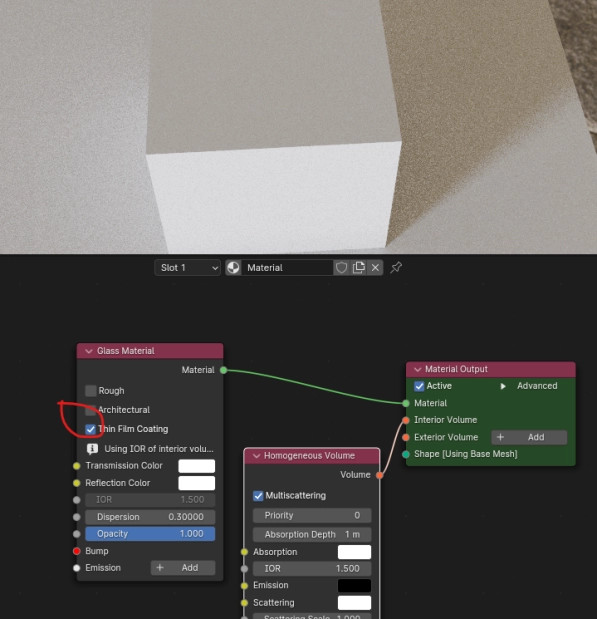Click the teal Shape socket on Material Output

[x=406, y=454]
